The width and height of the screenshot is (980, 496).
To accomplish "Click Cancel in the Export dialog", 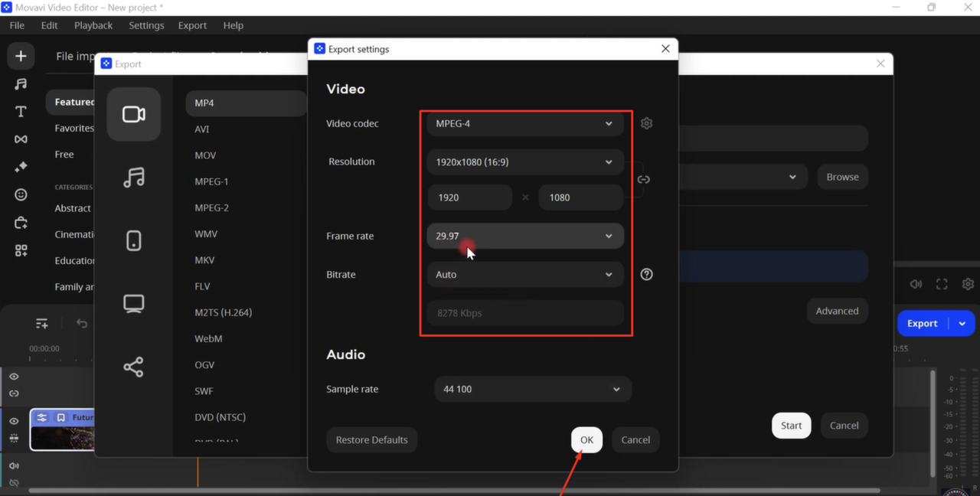I will click(x=844, y=426).
